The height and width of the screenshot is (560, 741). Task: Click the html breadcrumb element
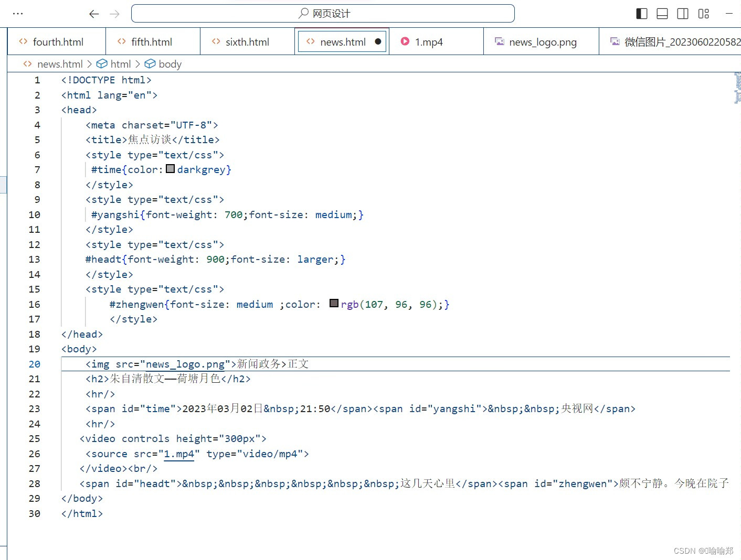(121, 64)
